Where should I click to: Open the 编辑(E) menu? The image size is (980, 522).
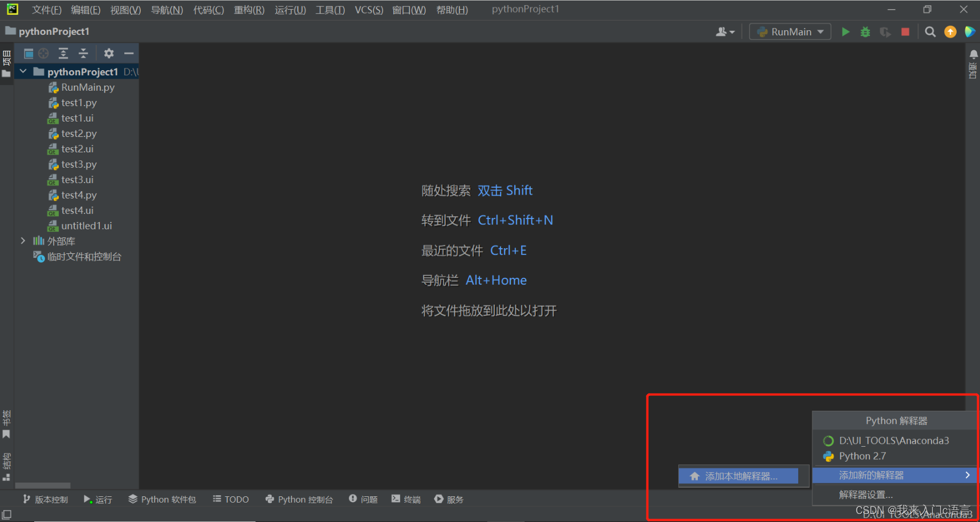[86, 10]
